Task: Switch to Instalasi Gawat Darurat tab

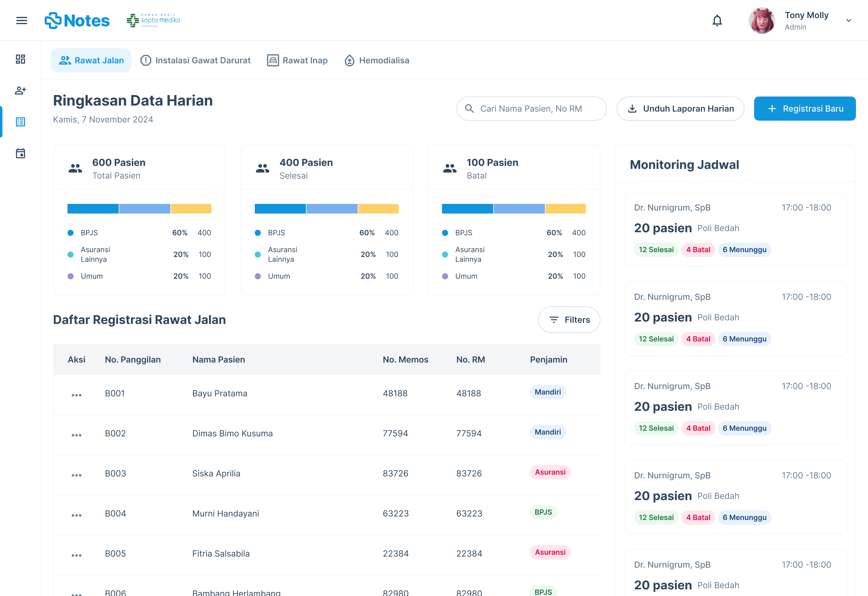Action: pos(195,61)
